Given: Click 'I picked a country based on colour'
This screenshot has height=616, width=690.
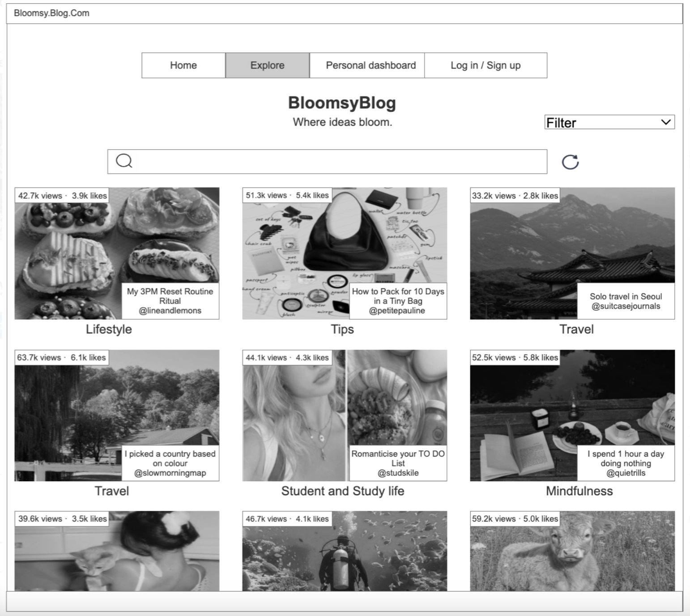Looking at the screenshot, I should [x=170, y=458].
